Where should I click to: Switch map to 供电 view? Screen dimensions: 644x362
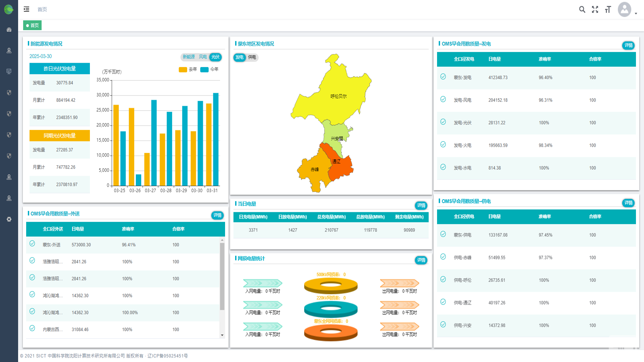tap(252, 57)
